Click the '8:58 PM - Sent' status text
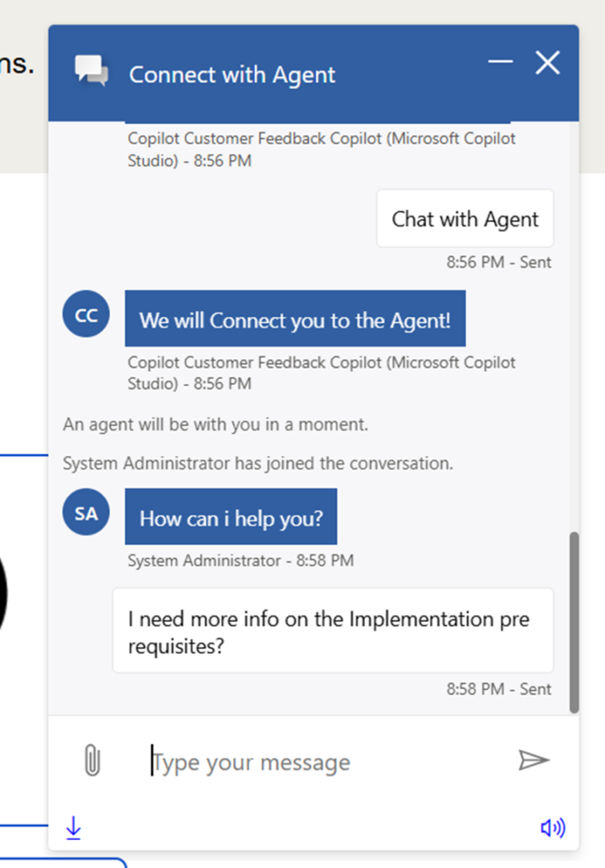Image resolution: width=605 pixels, height=868 pixels. point(499,689)
